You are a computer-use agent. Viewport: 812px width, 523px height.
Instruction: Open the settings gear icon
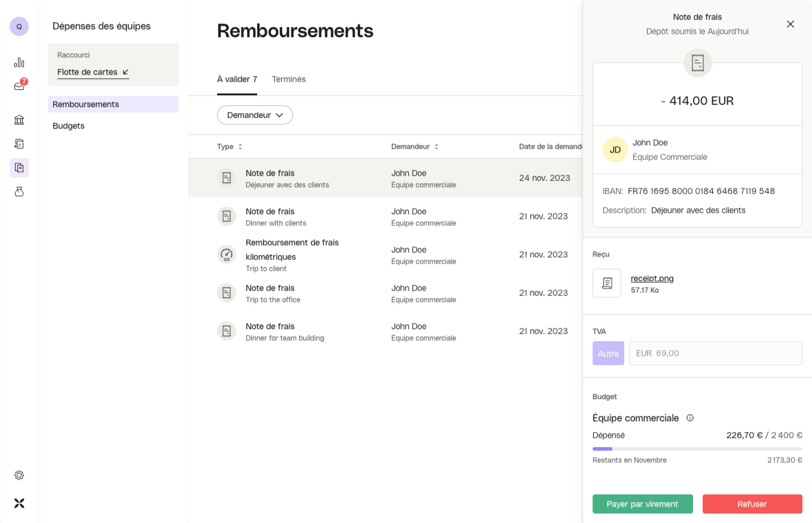(19, 475)
